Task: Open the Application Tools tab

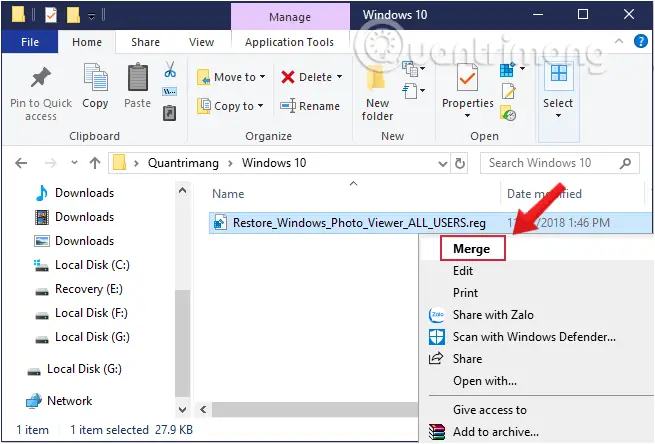Action: pyautogui.click(x=289, y=42)
